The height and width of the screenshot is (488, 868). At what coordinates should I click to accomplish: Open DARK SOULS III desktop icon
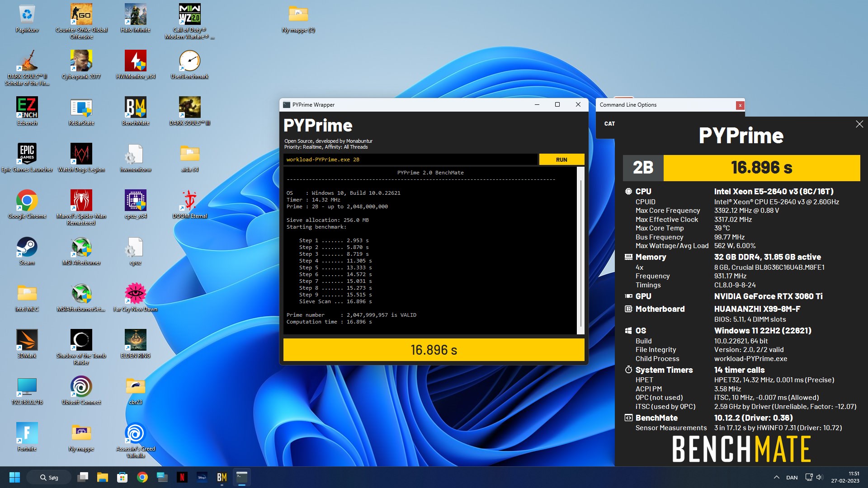pos(190,111)
